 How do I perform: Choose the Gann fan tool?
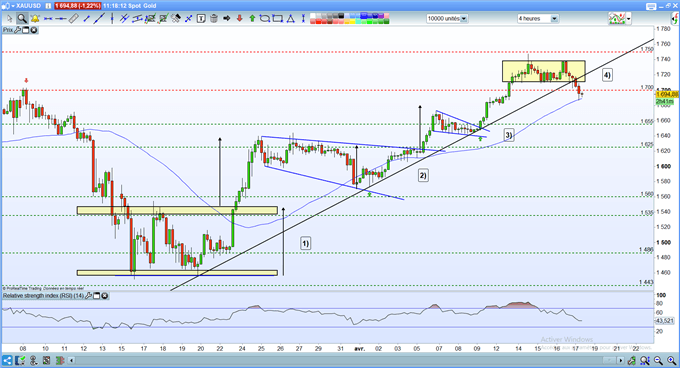click(176, 19)
